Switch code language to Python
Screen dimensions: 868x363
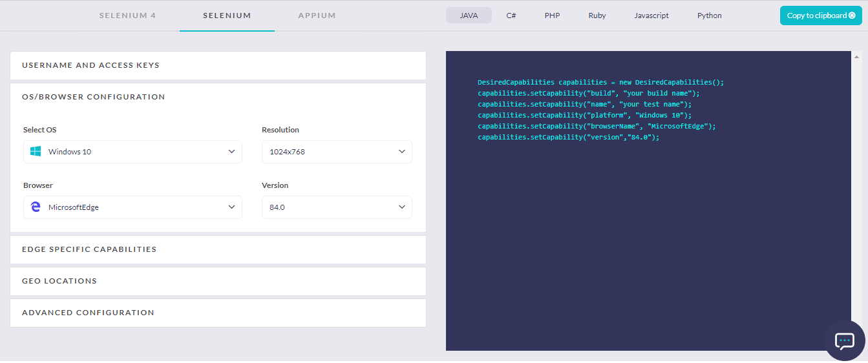pos(709,16)
